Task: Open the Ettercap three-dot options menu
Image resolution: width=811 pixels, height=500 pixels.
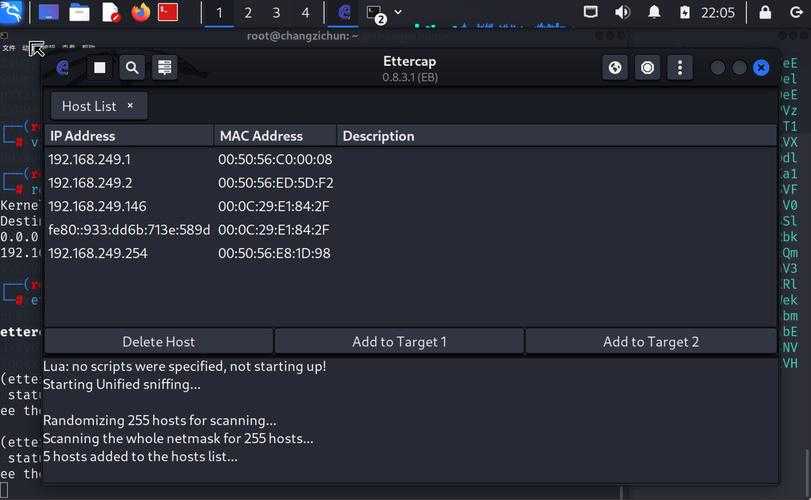Action: (x=680, y=68)
